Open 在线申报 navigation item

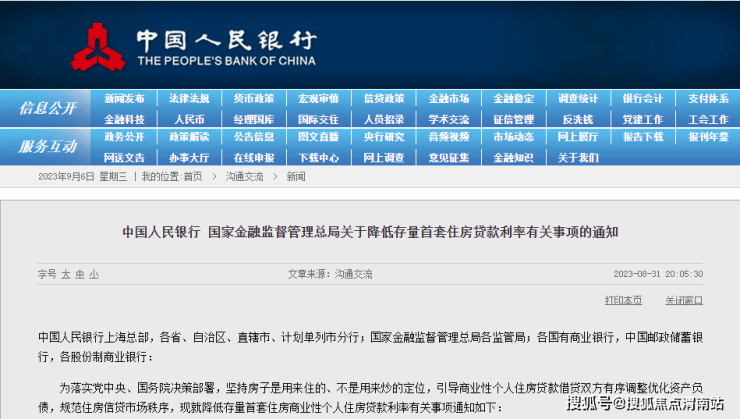point(254,158)
